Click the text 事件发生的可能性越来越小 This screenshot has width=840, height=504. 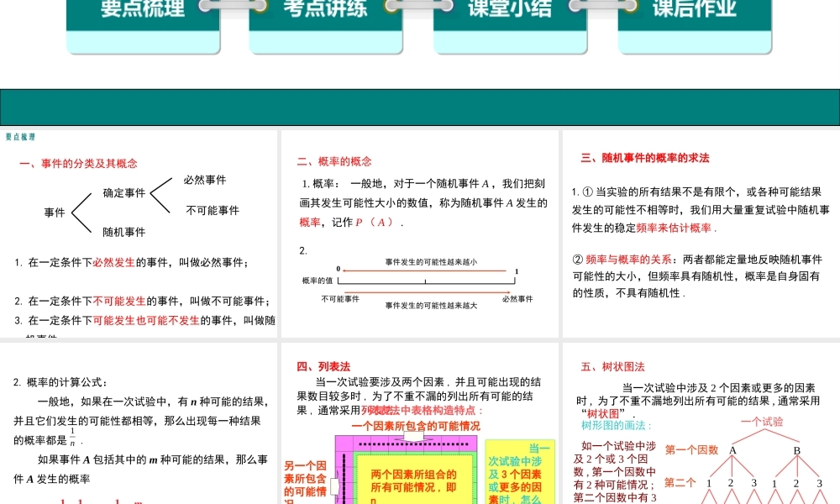431,262
